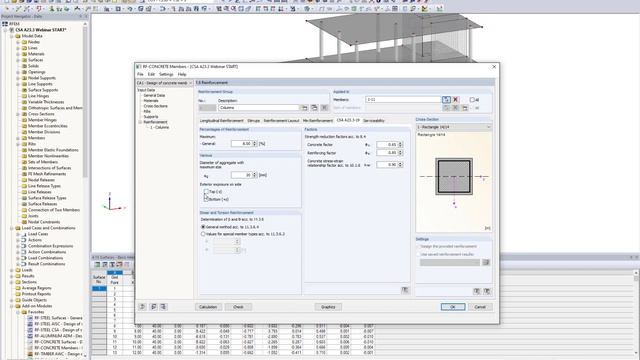The height and width of the screenshot is (360, 640).
Task: Click the Concrete factor spinner arrows
Action: (400, 144)
